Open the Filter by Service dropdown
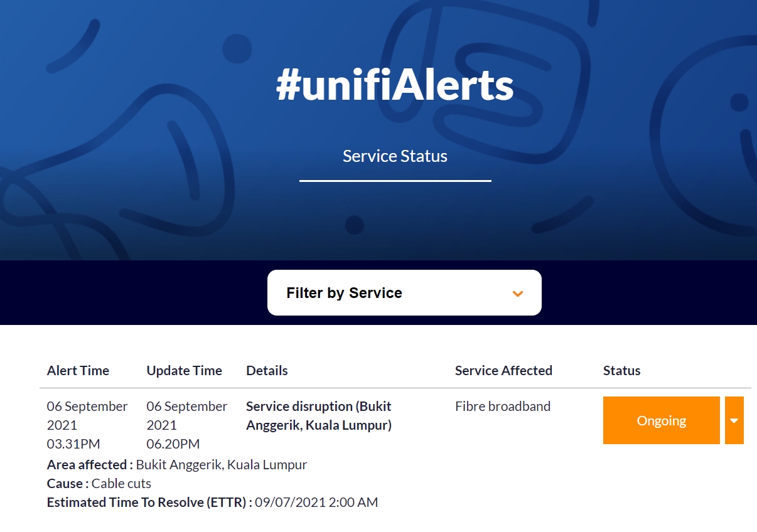This screenshot has height=532, width=757. (404, 292)
